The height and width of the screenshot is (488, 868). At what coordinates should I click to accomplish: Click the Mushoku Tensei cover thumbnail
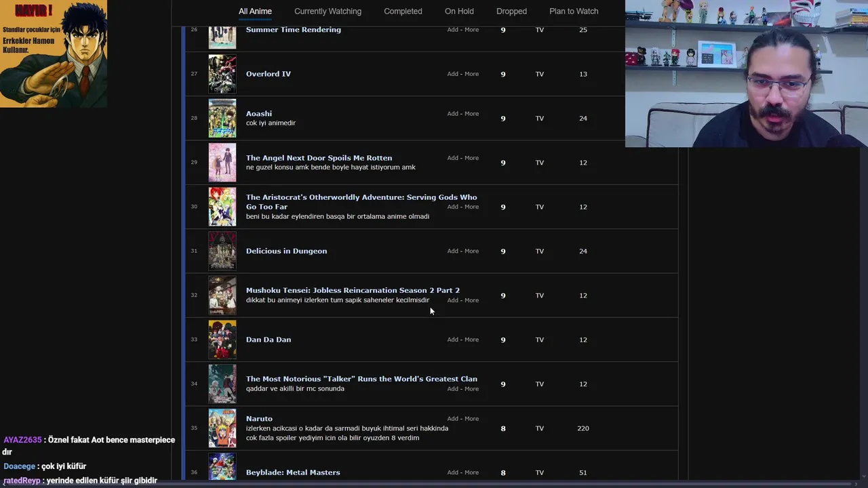[x=222, y=296]
